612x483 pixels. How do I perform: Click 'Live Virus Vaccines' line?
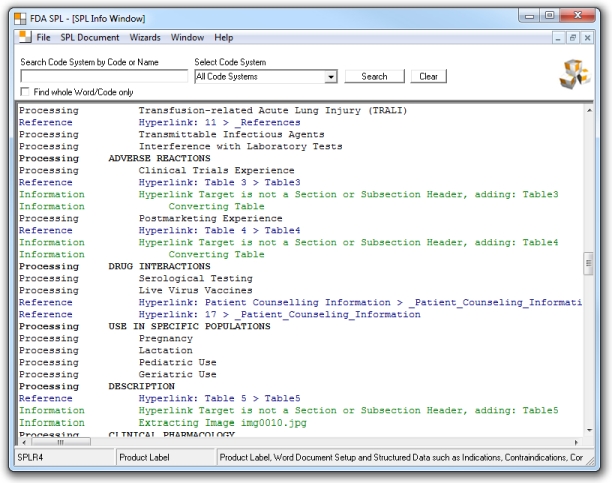(196, 291)
